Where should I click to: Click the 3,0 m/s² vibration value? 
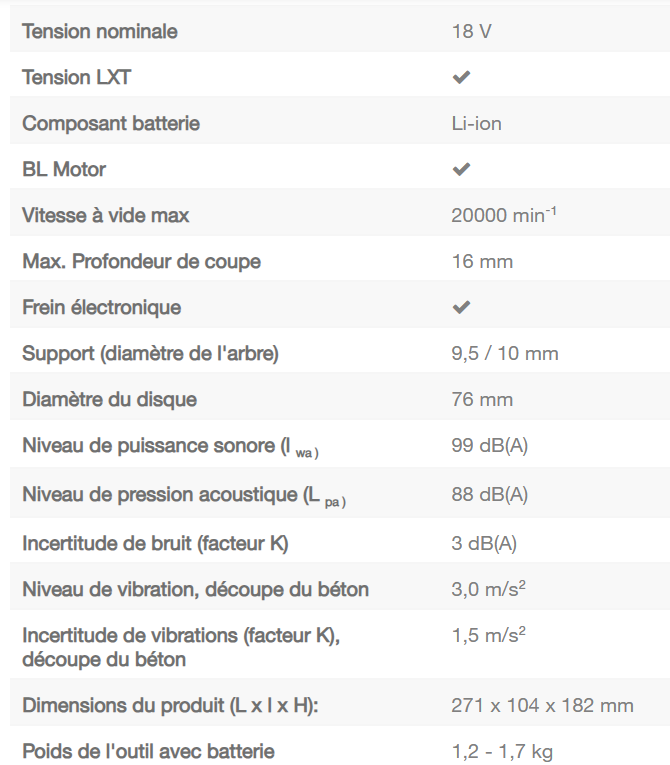pyautogui.click(x=489, y=589)
